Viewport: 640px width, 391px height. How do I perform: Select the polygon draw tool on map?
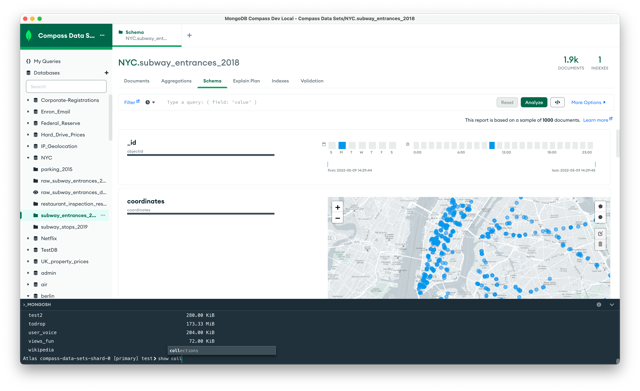[x=600, y=207]
